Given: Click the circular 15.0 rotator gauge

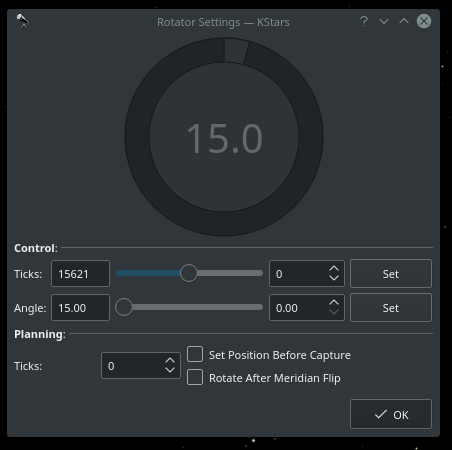Looking at the screenshot, I should click(224, 137).
